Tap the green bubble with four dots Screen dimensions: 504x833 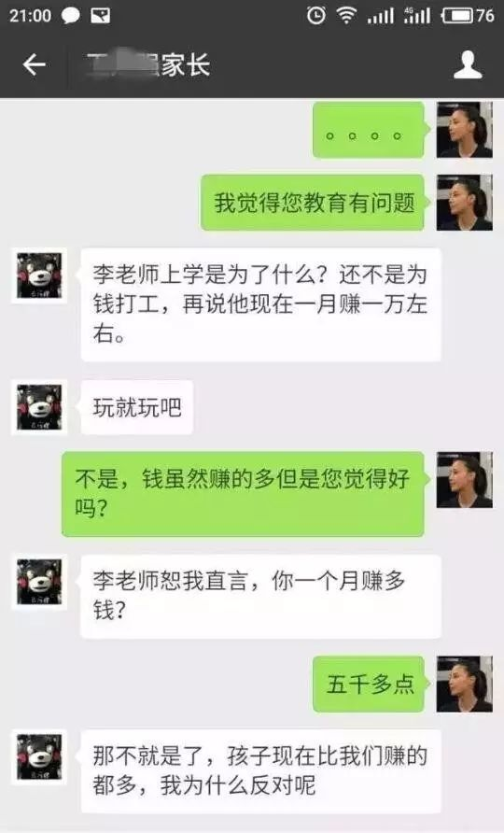370,131
